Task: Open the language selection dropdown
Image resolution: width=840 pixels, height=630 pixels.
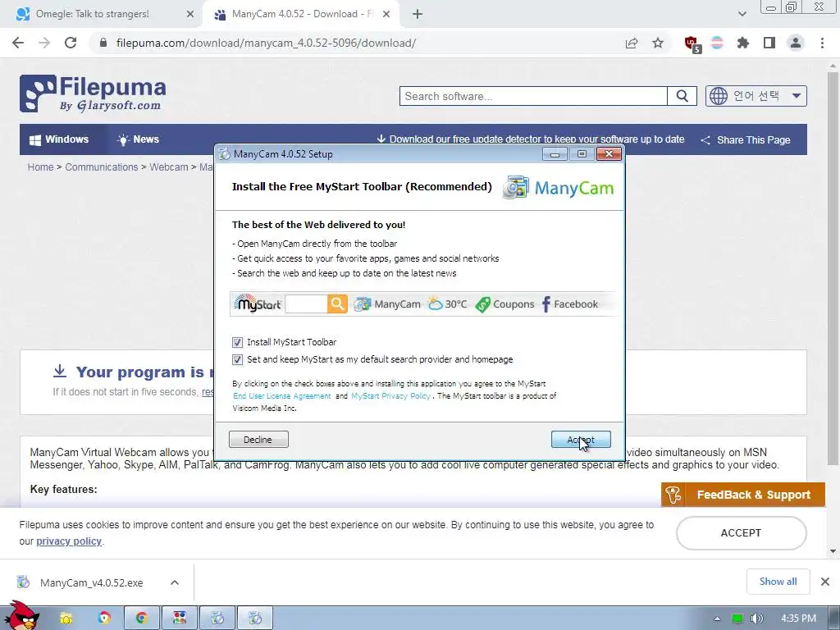Action: pos(756,96)
